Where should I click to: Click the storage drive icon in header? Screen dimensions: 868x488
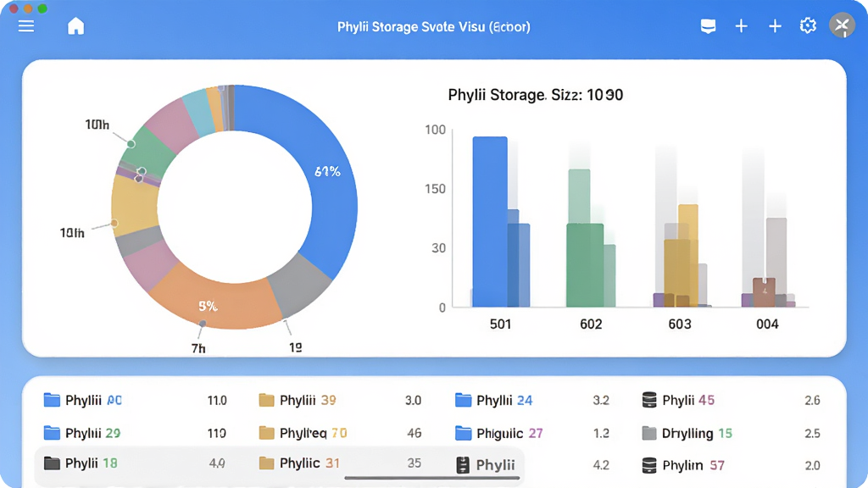(x=708, y=26)
